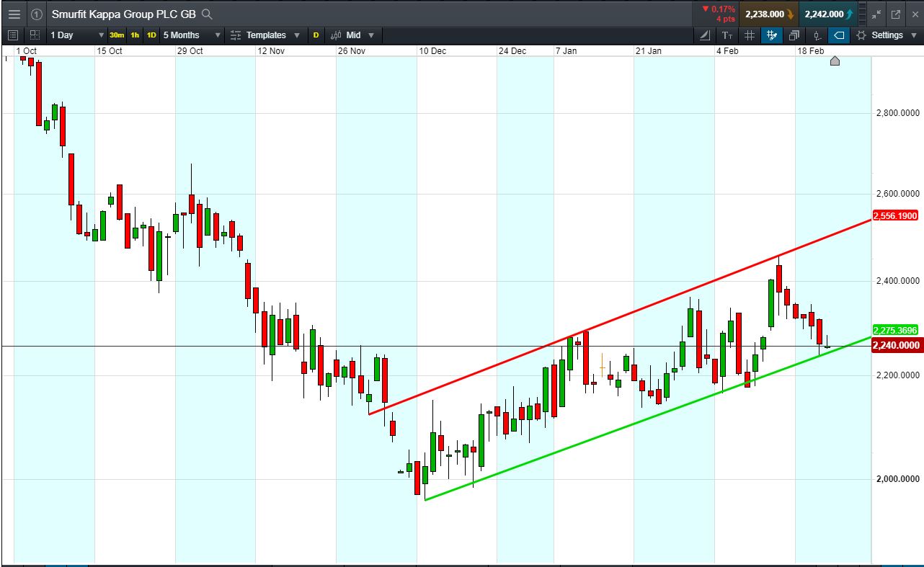Click the red 2,556.1900 price label
Viewport: 924px width, 567px height.
(x=897, y=215)
